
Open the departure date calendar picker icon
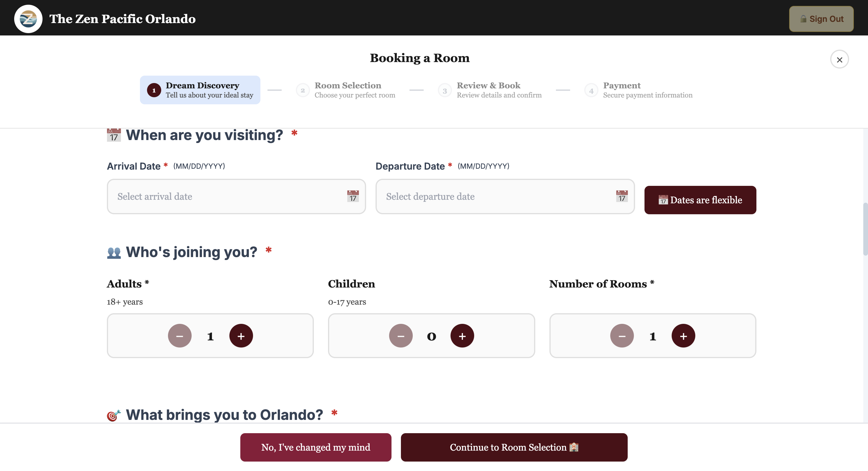(x=622, y=196)
